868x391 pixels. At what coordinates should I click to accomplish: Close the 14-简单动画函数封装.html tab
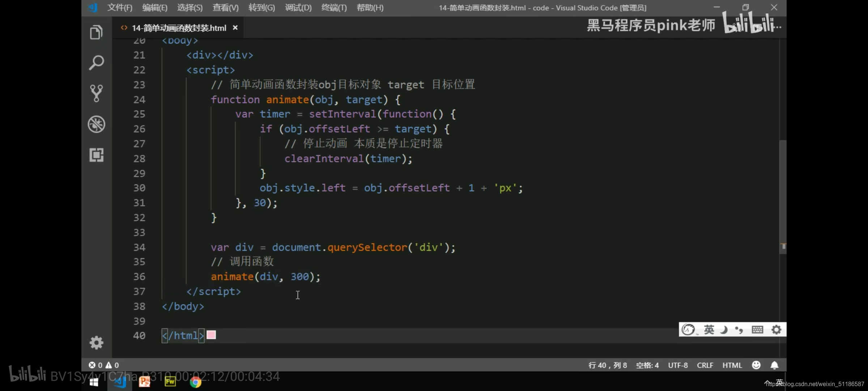(x=235, y=28)
